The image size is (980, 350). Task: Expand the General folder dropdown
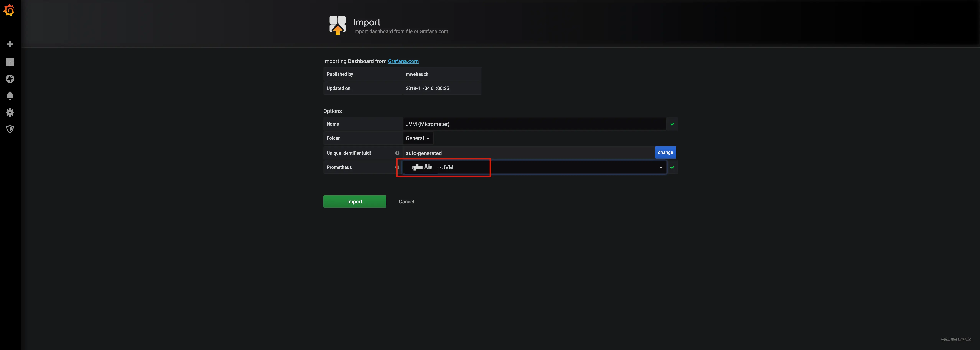pyautogui.click(x=418, y=138)
